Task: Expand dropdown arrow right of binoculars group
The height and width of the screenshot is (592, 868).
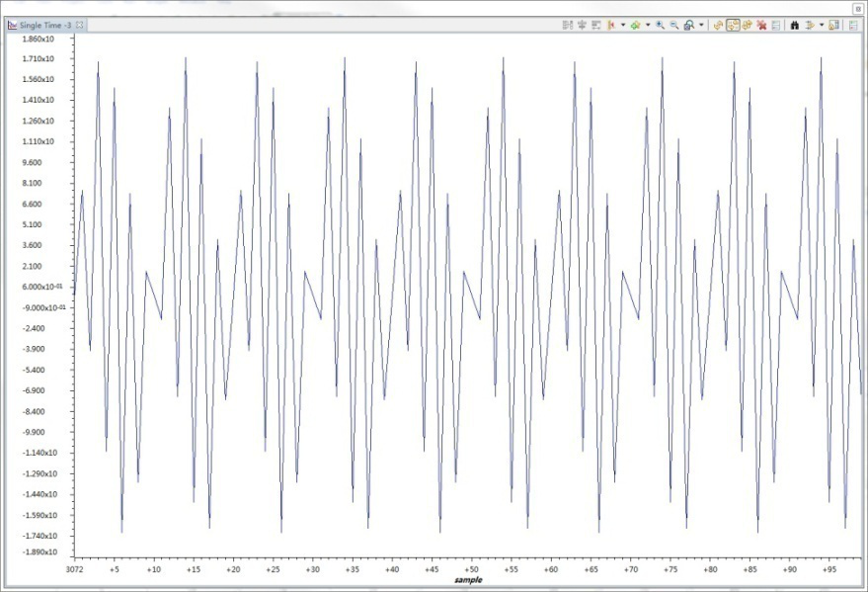Action: click(822, 25)
